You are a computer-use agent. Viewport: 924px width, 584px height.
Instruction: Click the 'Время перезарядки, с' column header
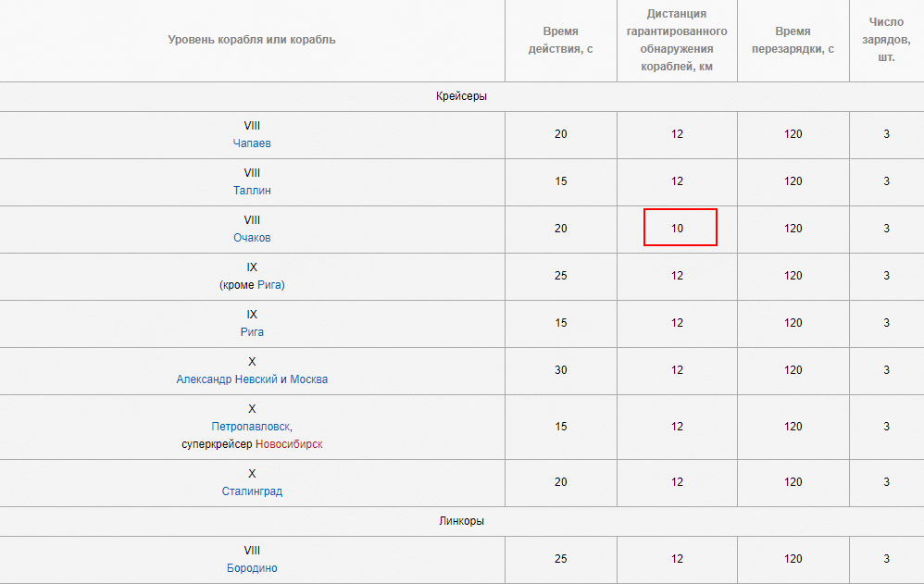(x=793, y=40)
